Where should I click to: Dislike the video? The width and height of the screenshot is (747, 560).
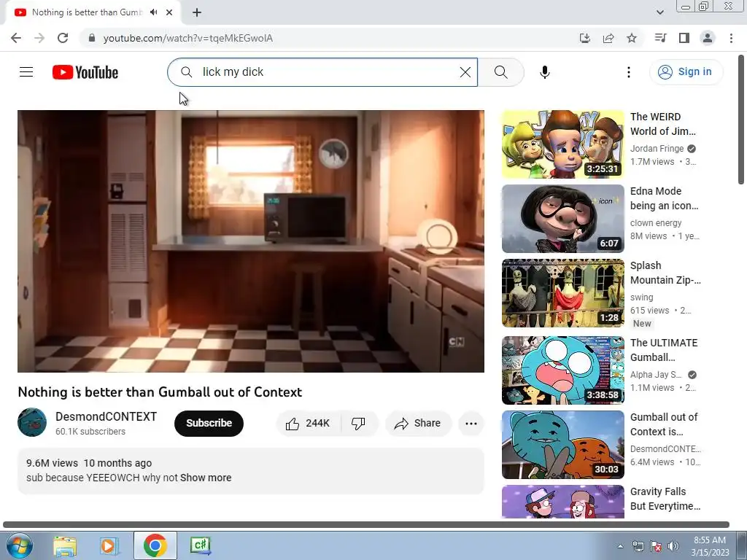tap(358, 424)
